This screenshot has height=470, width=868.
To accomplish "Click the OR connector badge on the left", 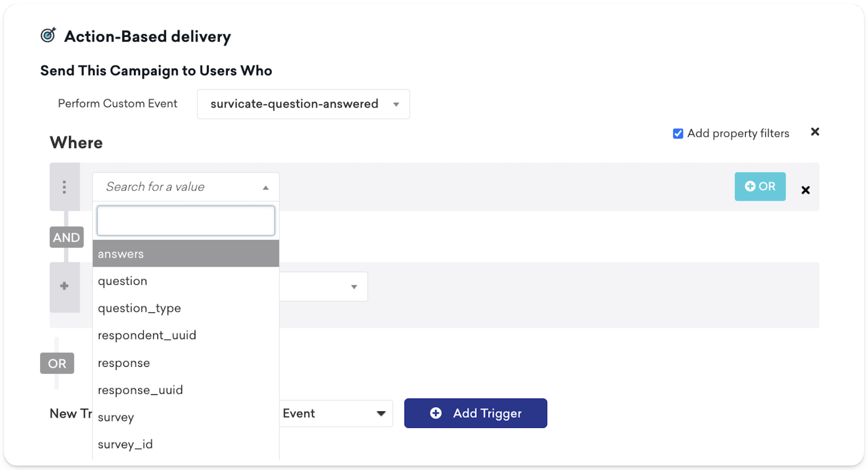I will point(56,363).
